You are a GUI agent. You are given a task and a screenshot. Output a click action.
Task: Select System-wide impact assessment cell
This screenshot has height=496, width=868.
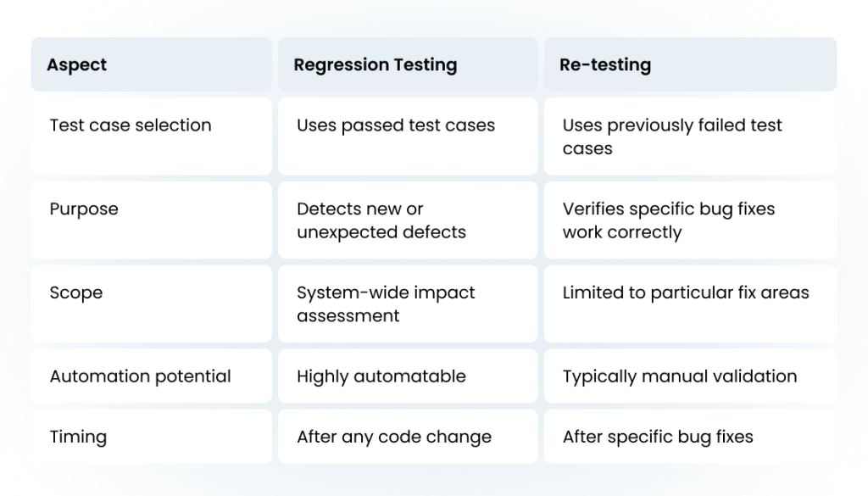click(408, 304)
